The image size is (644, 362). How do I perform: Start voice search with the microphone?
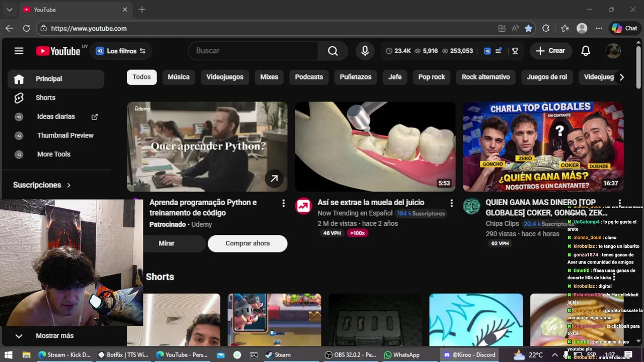point(365,51)
